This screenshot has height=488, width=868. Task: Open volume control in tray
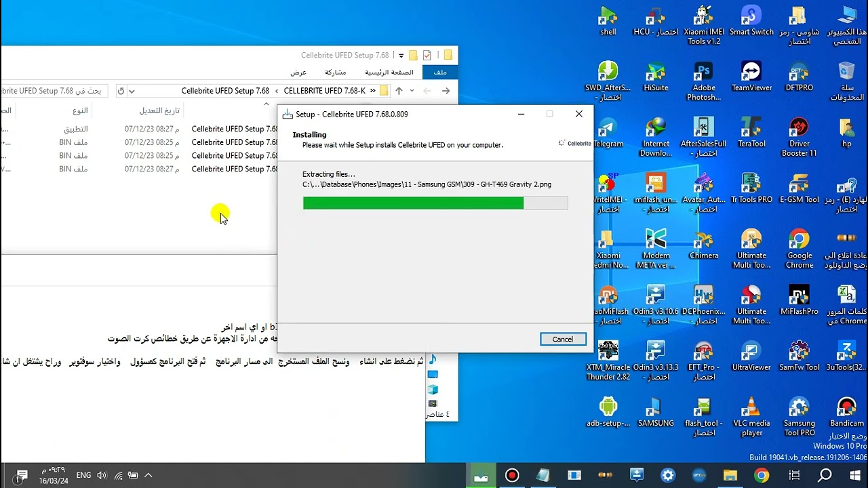(x=102, y=476)
